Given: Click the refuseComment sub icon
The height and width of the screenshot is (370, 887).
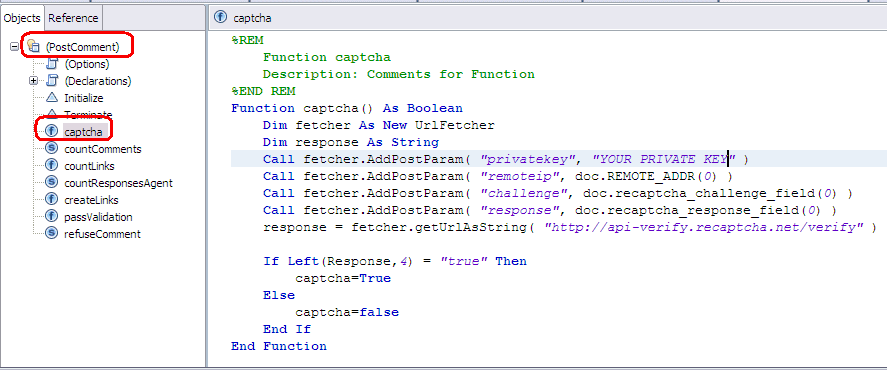Looking at the screenshot, I should (x=52, y=233).
